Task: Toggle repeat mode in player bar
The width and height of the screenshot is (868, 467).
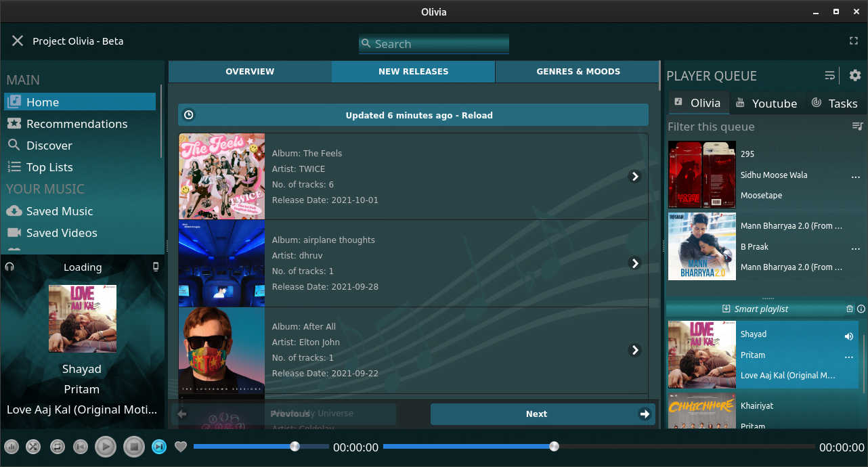Action: click(57, 447)
